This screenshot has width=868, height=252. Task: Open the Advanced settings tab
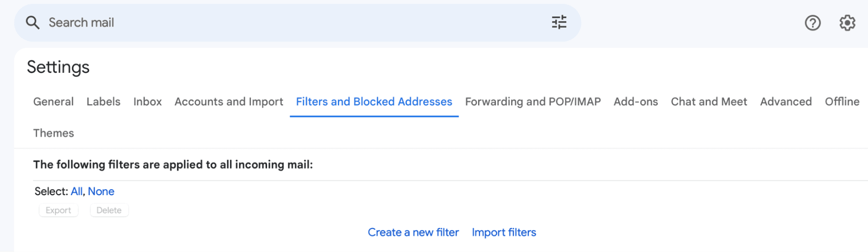tap(786, 101)
